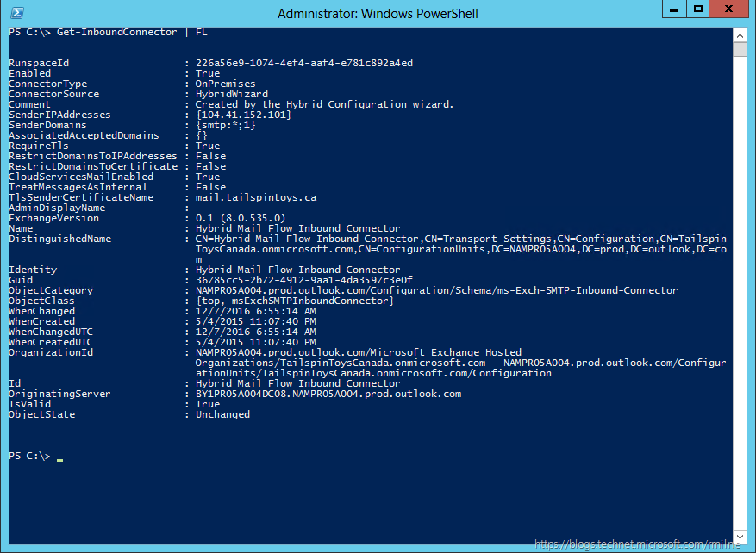Viewport: 756px width, 553px height.
Task: Click the RunspaceId value
Action: [303, 63]
